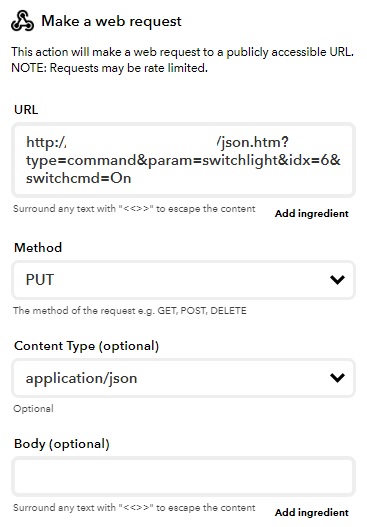Focus the empty Body input field
Image resolution: width=367 pixels, height=527 pixels.
pyautogui.click(x=184, y=476)
